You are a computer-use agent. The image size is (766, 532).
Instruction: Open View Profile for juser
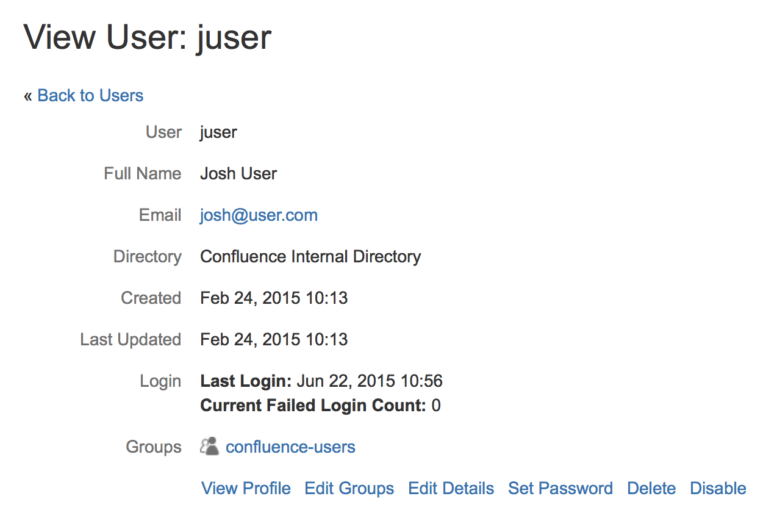pos(246,489)
